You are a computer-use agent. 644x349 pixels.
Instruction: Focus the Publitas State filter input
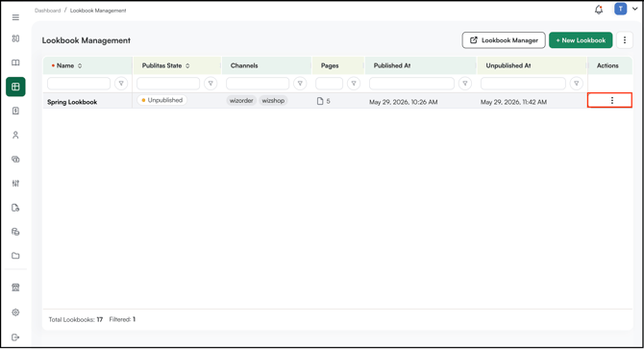(x=168, y=84)
